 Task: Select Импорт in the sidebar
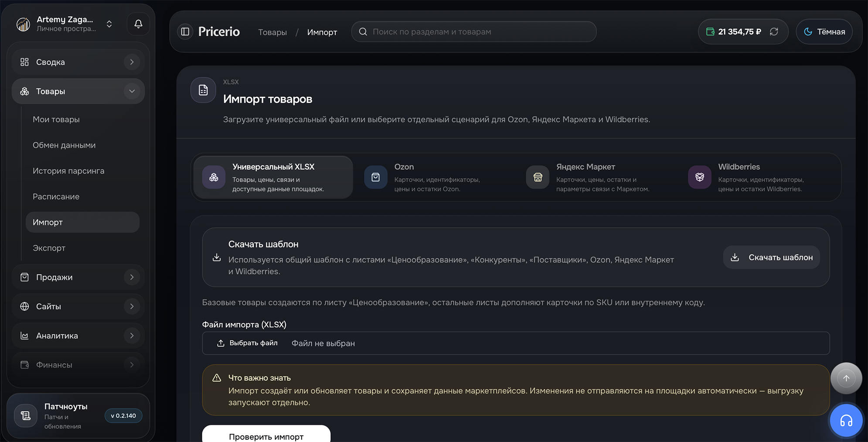click(x=82, y=222)
